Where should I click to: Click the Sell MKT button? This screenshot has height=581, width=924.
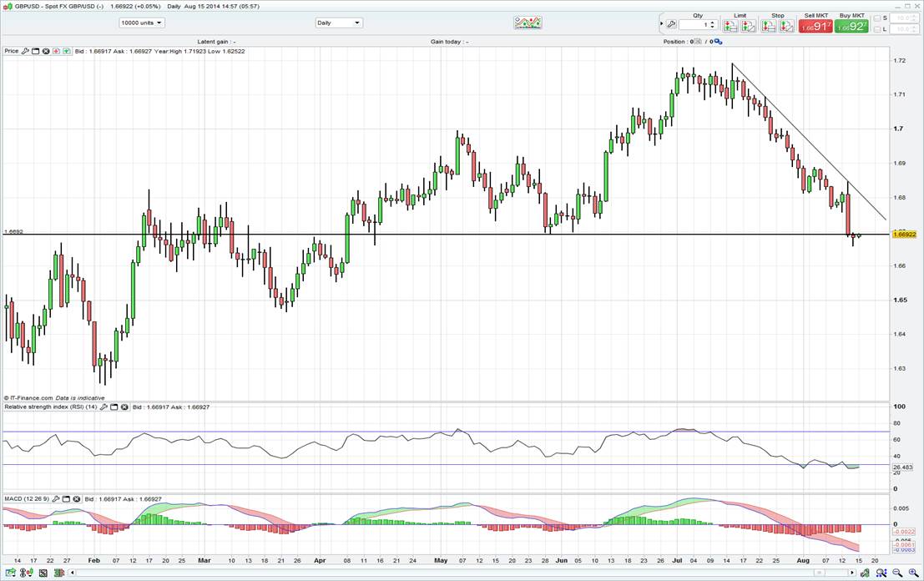815,26
